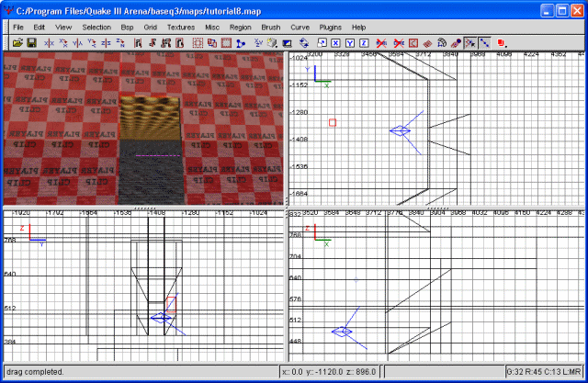The height and width of the screenshot is (383, 588).
Task: Rotate selection around the Z axis
Action: (120, 43)
